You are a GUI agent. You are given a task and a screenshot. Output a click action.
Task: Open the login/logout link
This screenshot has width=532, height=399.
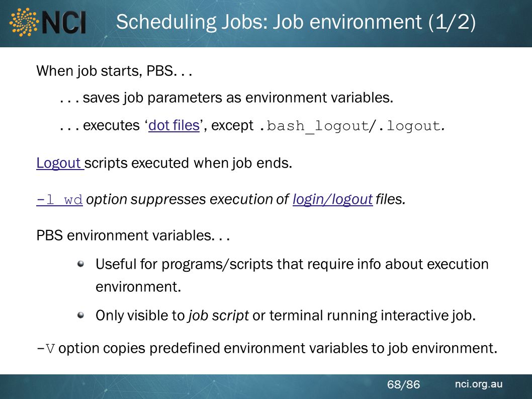pos(332,199)
